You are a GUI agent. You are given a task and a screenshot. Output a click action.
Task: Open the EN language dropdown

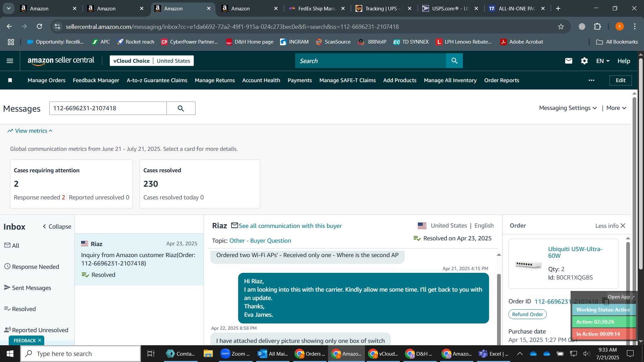pos(603,61)
